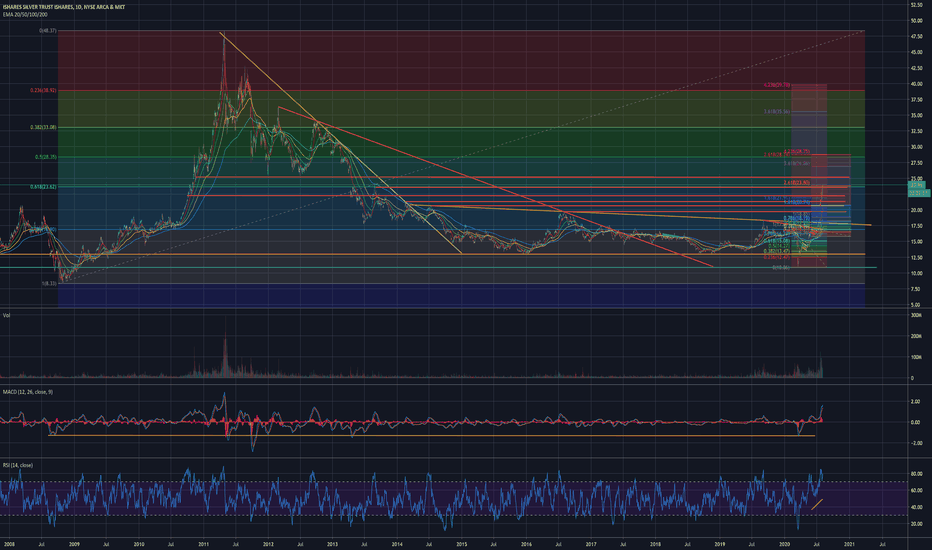Select the dotted diagonal Fibonacci trend line
This screenshot has height=550, width=932.
464,156
